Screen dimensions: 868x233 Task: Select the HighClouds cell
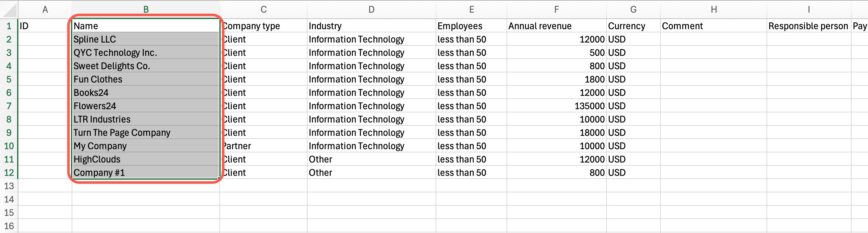tap(146, 159)
